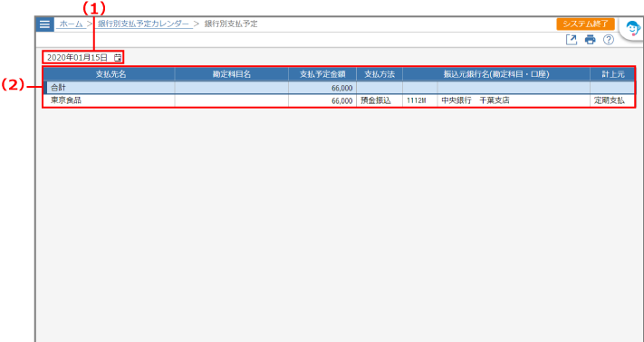Select the 東京食品 payee cell
The image size is (644, 342).
point(110,100)
